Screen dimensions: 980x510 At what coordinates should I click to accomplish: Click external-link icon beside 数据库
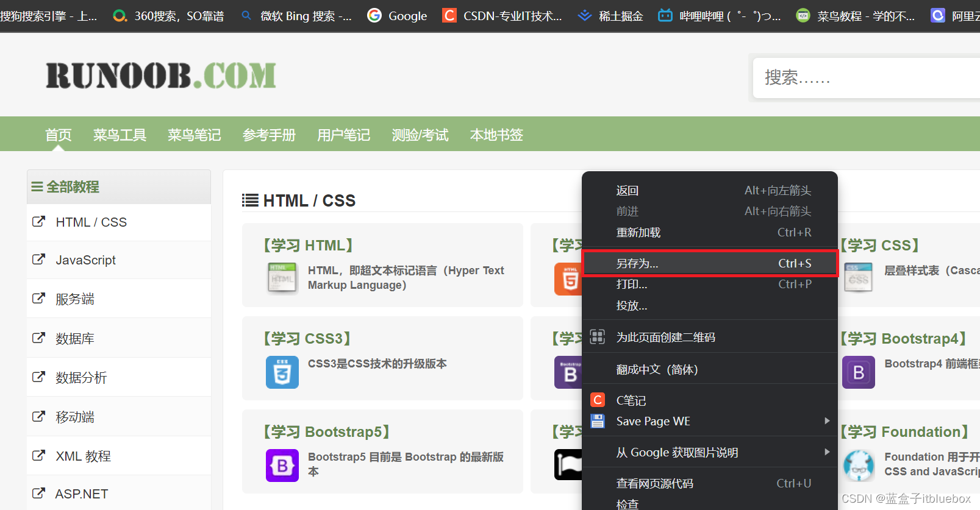(38, 338)
